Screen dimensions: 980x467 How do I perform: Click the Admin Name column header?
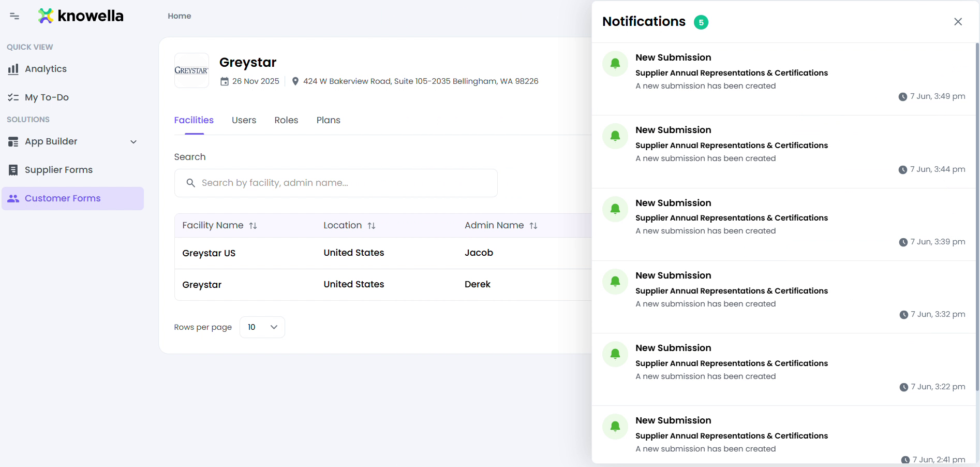click(x=494, y=225)
